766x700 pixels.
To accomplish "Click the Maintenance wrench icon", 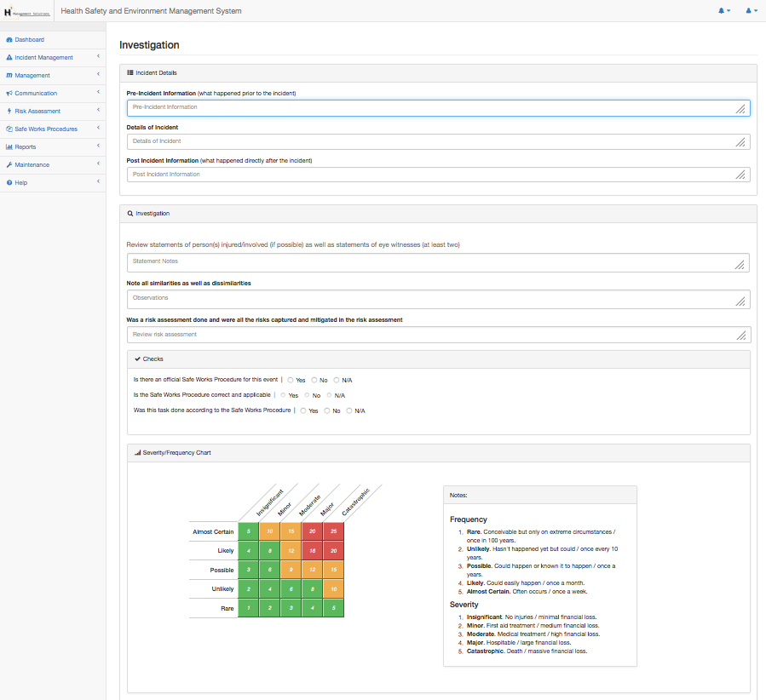I will [x=9, y=165].
